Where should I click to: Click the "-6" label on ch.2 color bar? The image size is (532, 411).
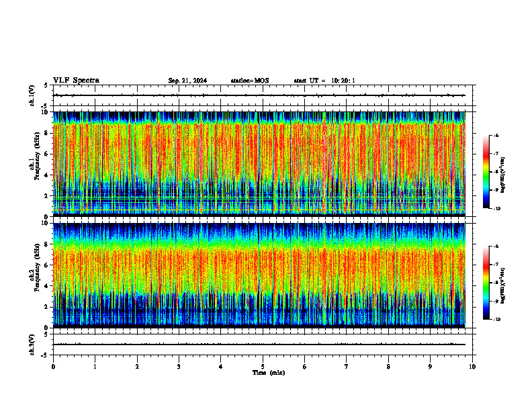pos(496,246)
